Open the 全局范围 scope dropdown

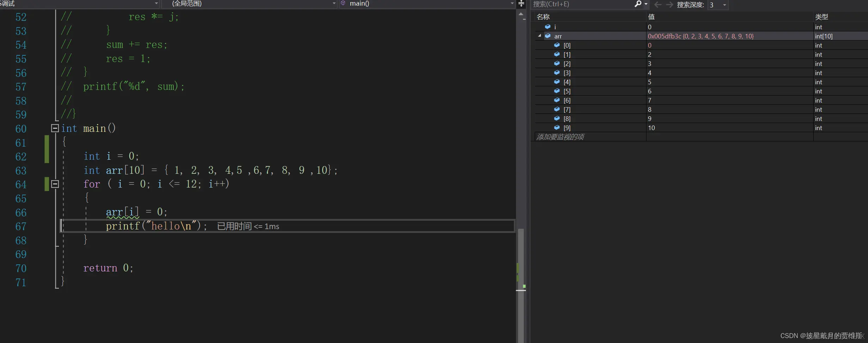(x=334, y=4)
